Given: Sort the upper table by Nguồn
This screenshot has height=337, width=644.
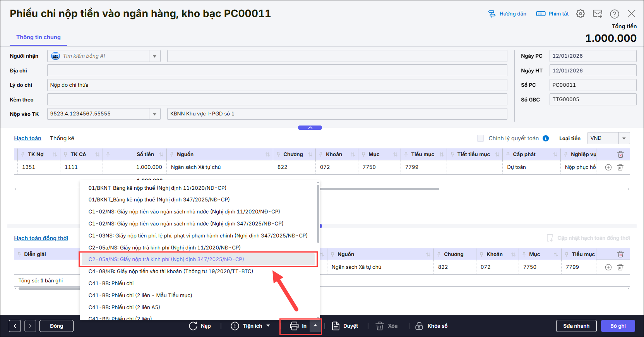Looking at the screenshot, I should (267, 155).
